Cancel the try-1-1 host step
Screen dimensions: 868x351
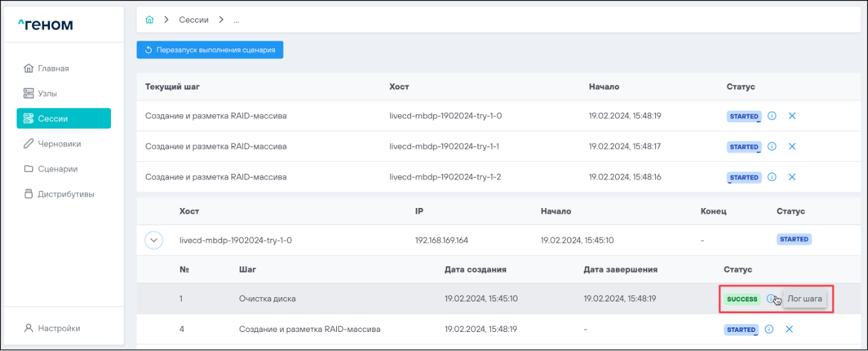[792, 146]
